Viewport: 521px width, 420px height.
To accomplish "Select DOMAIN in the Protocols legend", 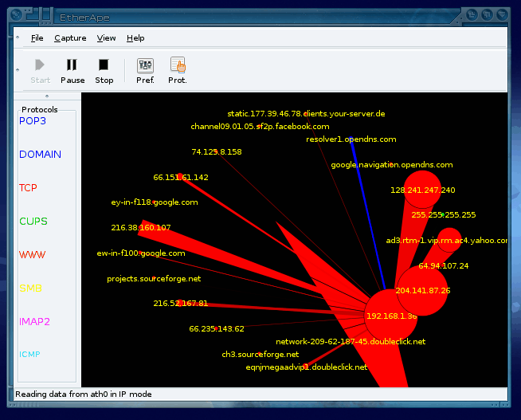I will (x=40, y=154).
